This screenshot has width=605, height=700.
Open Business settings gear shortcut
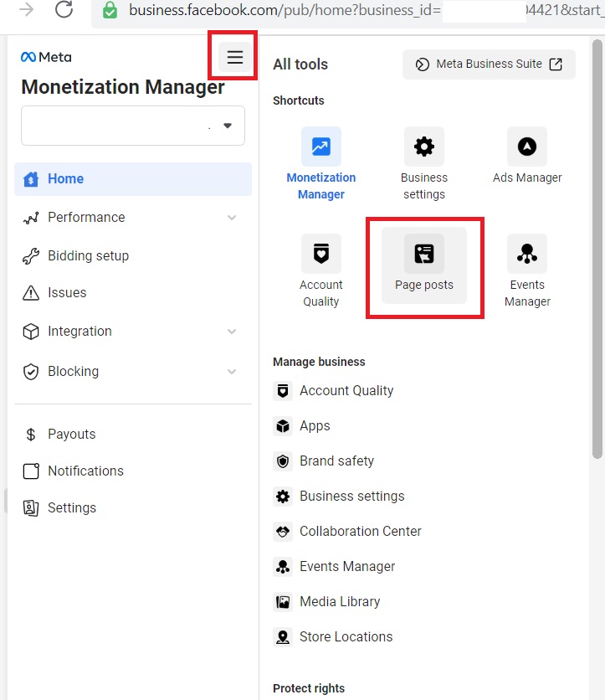point(424,147)
